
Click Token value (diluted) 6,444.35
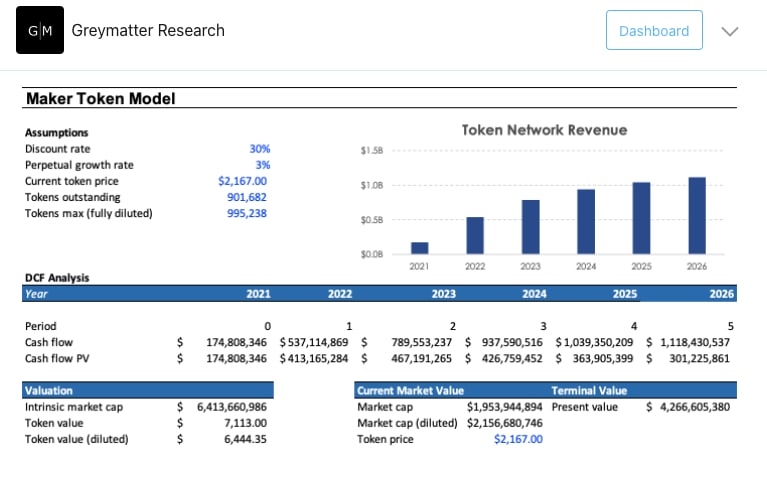point(246,439)
